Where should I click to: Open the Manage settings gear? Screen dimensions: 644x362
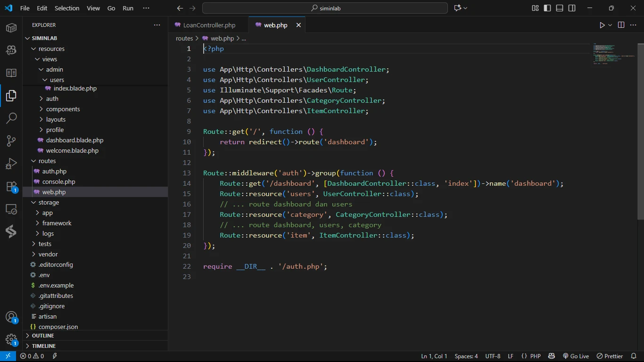[11, 339]
